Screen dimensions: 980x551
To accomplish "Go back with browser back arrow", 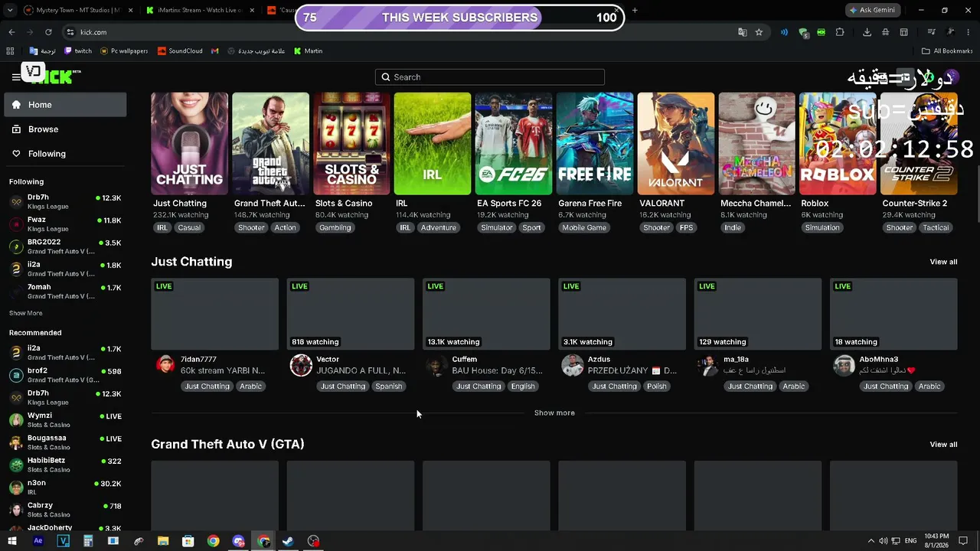I will coord(11,32).
